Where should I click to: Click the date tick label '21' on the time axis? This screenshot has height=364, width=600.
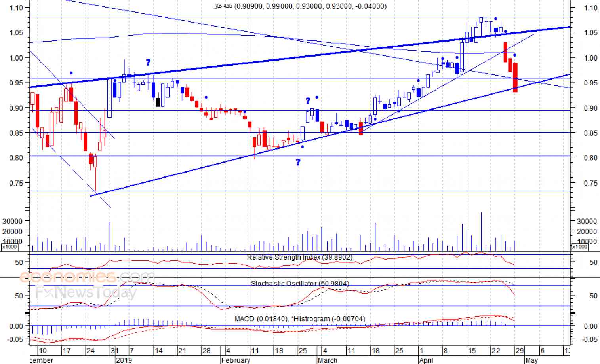pyautogui.click(x=182, y=351)
